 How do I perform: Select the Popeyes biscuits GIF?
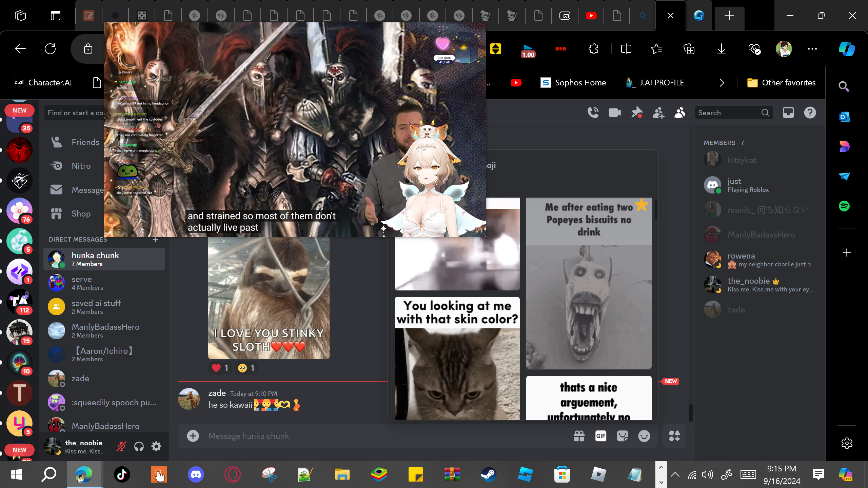589,283
